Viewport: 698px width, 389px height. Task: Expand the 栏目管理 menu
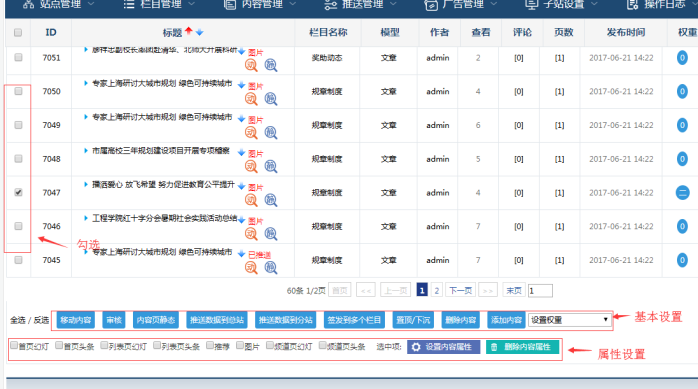[159, 5]
